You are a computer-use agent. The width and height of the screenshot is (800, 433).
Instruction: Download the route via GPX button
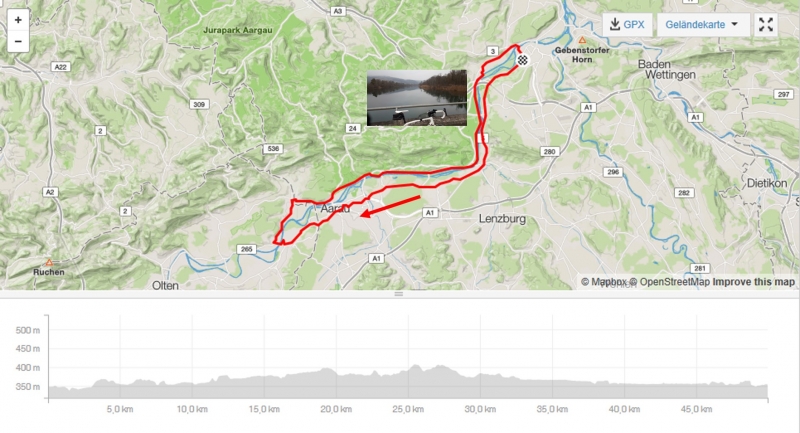coord(628,24)
